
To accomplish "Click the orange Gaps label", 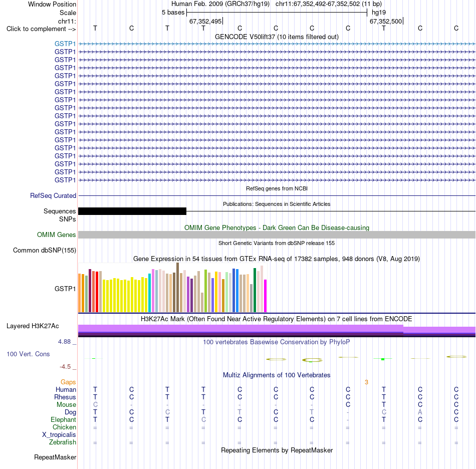I will [x=68, y=382].
